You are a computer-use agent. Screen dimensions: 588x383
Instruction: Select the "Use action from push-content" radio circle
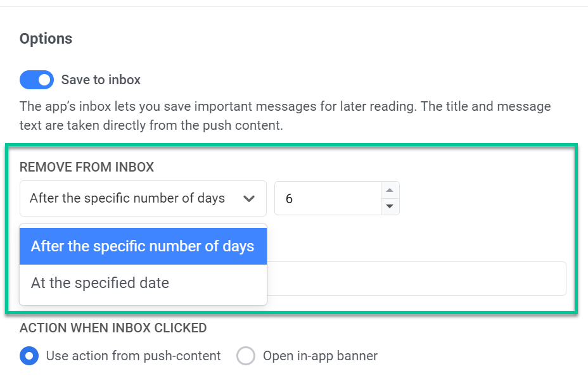pyautogui.click(x=29, y=356)
